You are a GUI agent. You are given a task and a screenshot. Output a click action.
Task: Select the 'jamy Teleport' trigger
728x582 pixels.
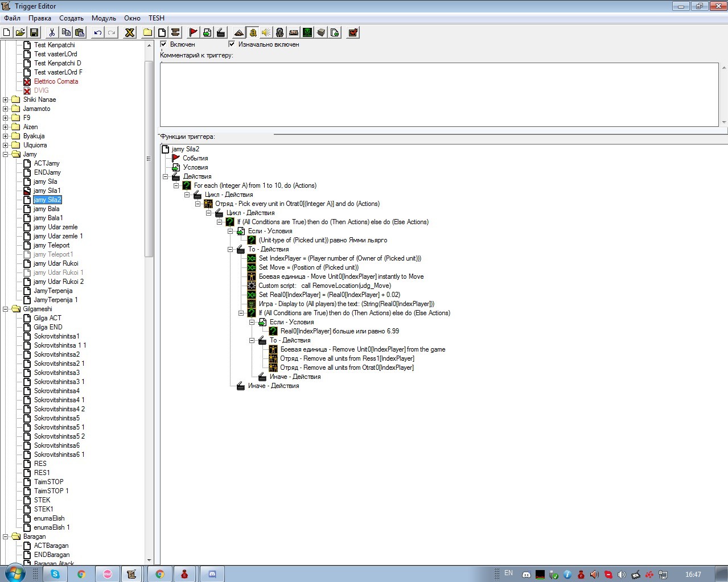click(51, 245)
